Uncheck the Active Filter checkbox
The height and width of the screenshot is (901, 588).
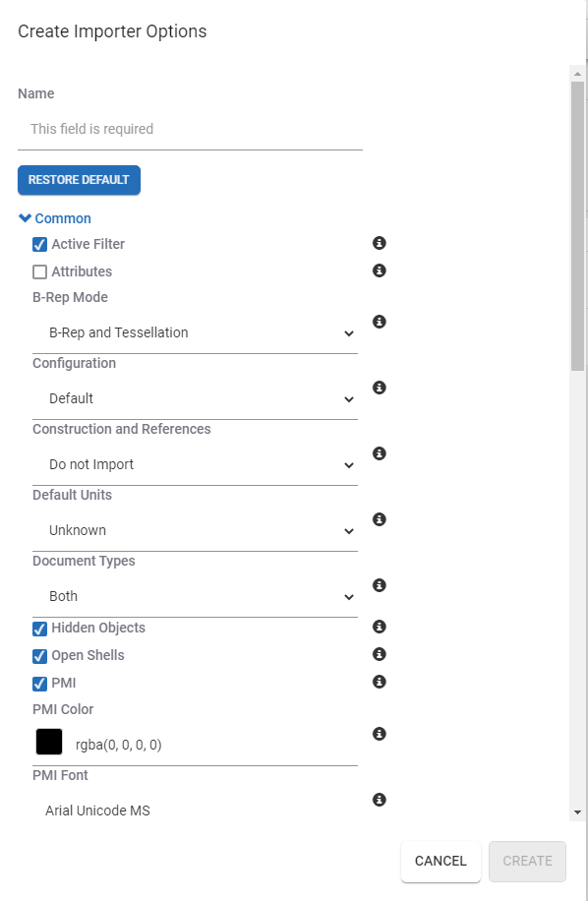[x=39, y=244]
